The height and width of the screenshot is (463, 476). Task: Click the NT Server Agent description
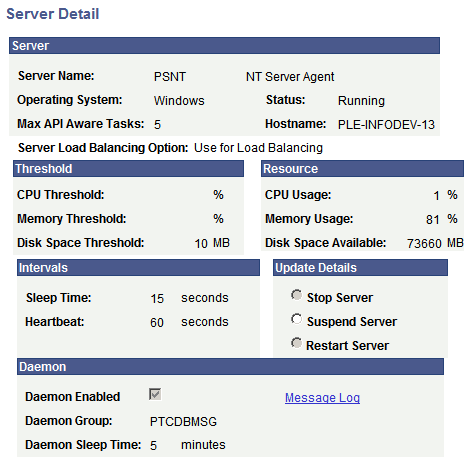pyautogui.click(x=290, y=77)
